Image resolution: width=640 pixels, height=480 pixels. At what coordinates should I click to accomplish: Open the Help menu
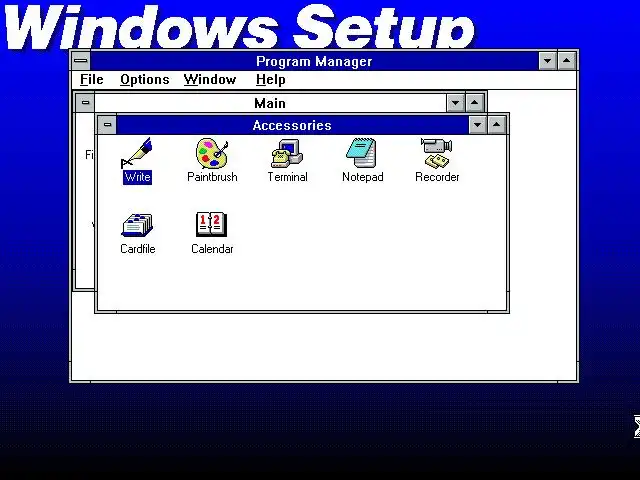pyautogui.click(x=270, y=79)
